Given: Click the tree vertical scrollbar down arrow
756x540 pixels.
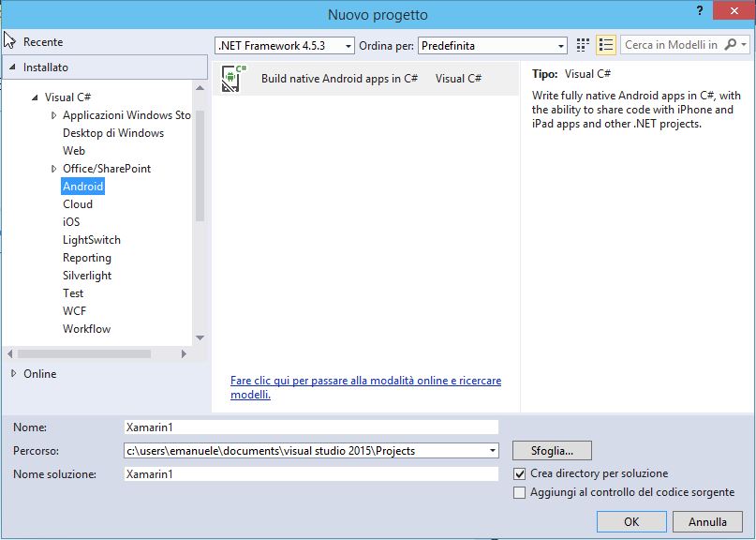Looking at the screenshot, I should pos(200,337).
